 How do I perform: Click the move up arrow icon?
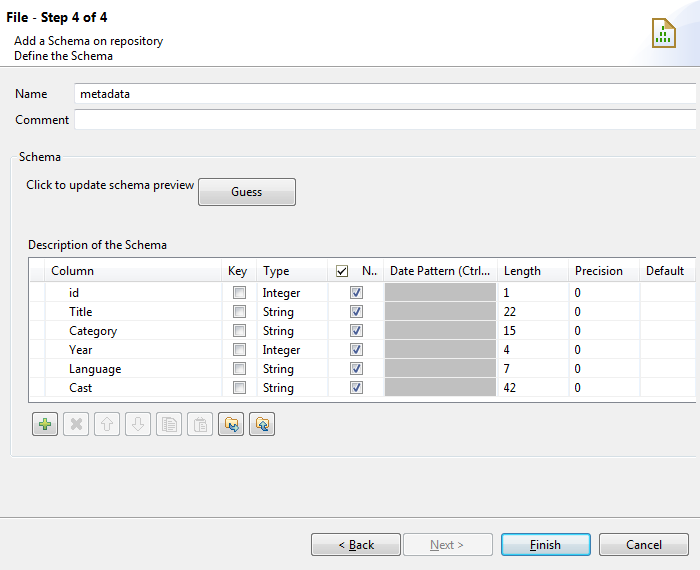click(x=107, y=425)
